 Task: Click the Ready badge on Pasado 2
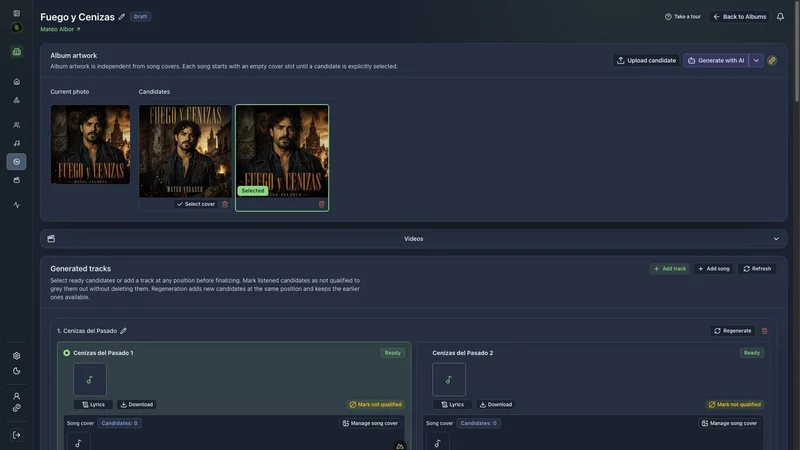point(752,353)
